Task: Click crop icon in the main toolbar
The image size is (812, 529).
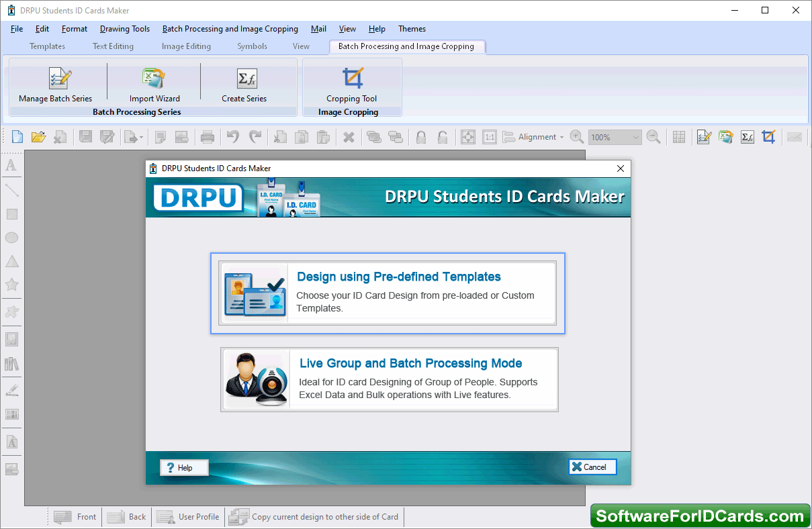Action: 769,137
